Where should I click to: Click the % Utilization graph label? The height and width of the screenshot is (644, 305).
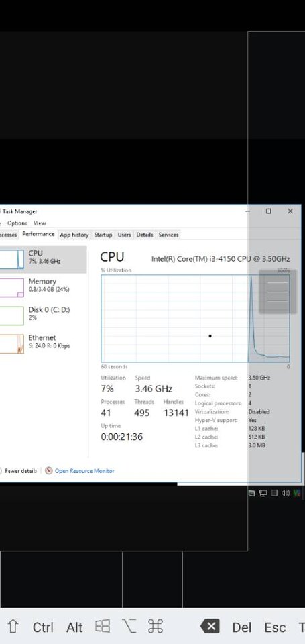(116, 270)
